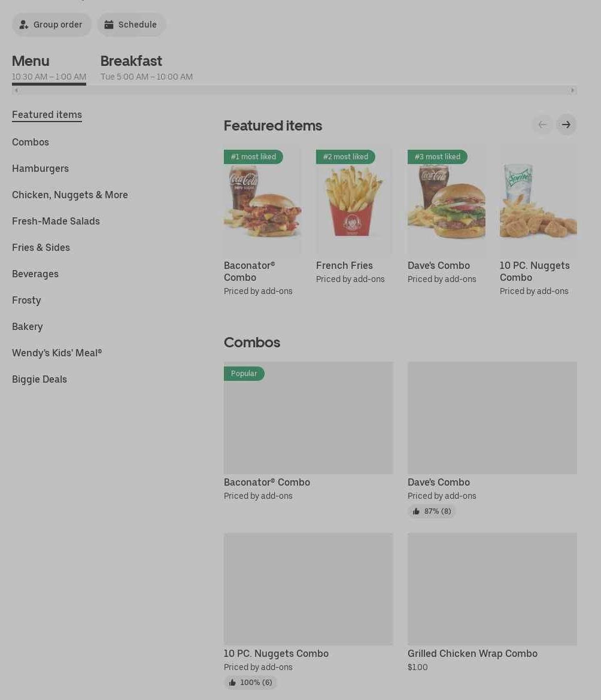This screenshot has height=700, width=601.
Task: Click the Group order person icon
Action: 24,25
